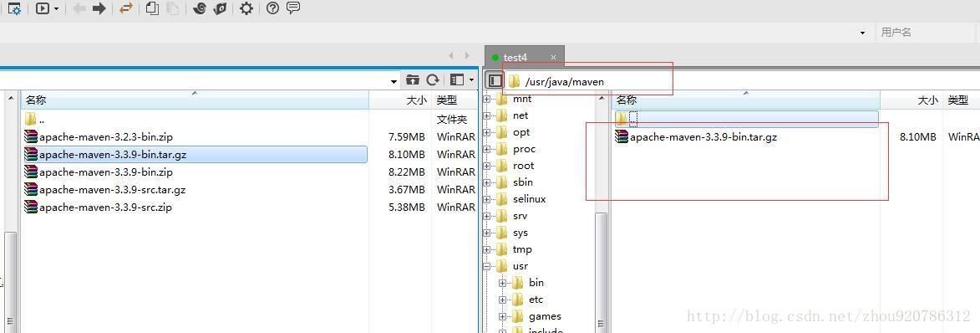This screenshot has width=980, height=333.
Task: Refresh the local pane
Action: pos(433,80)
